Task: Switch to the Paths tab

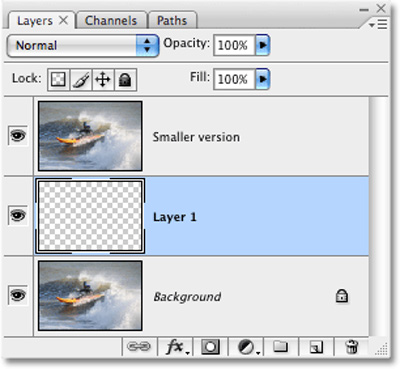Action: 172,21
